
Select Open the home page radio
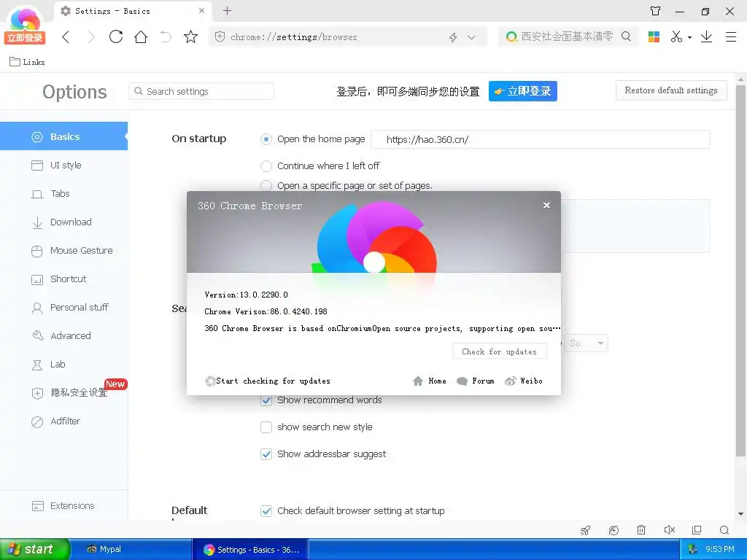pos(266,139)
